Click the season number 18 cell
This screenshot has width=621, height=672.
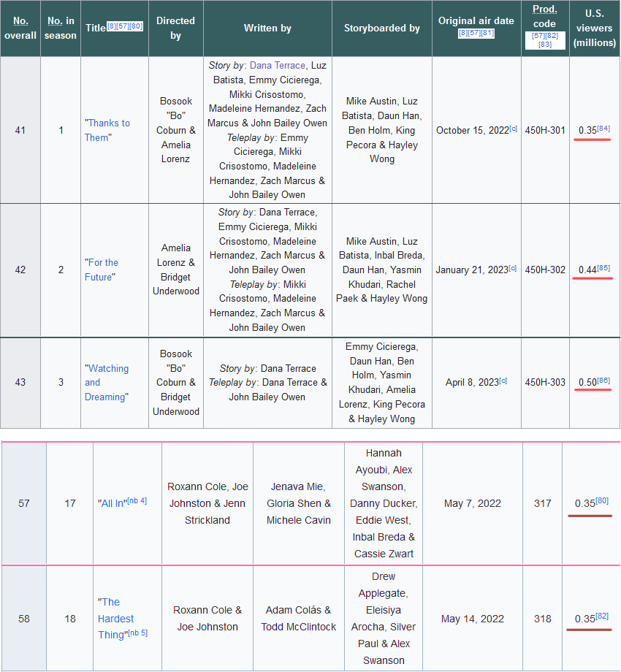pos(70,619)
